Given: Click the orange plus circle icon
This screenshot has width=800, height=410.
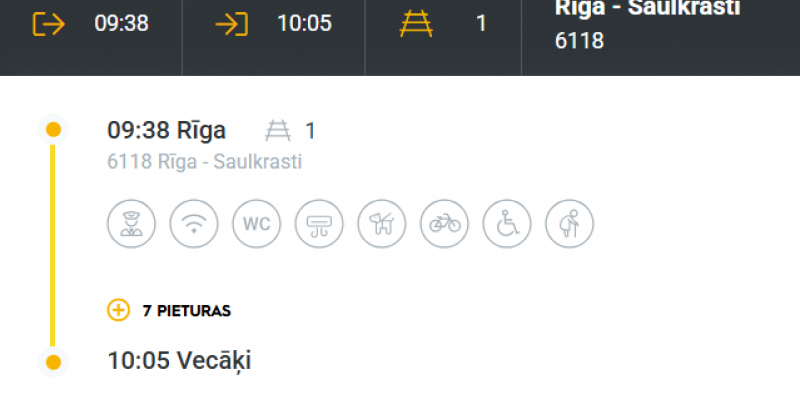Looking at the screenshot, I should pyautogui.click(x=118, y=310).
